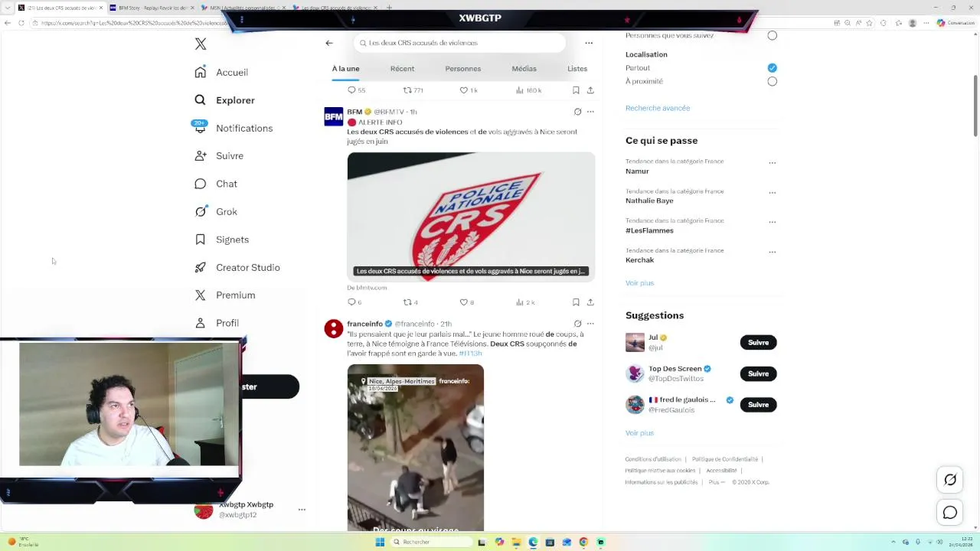The height and width of the screenshot is (551, 980).
Task: Repost the BFM post with 4 reposts
Action: pyautogui.click(x=407, y=302)
